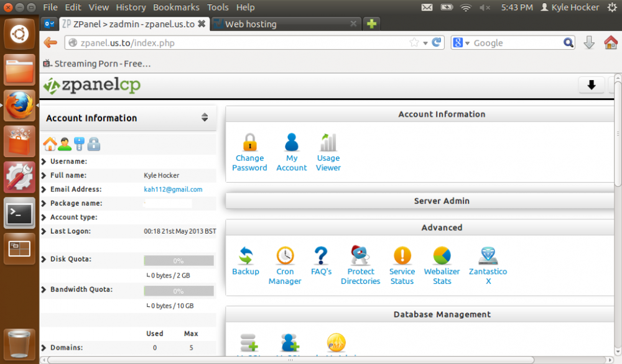622x364 pixels.
Task: Open the Backup module icon
Action: point(246,255)
